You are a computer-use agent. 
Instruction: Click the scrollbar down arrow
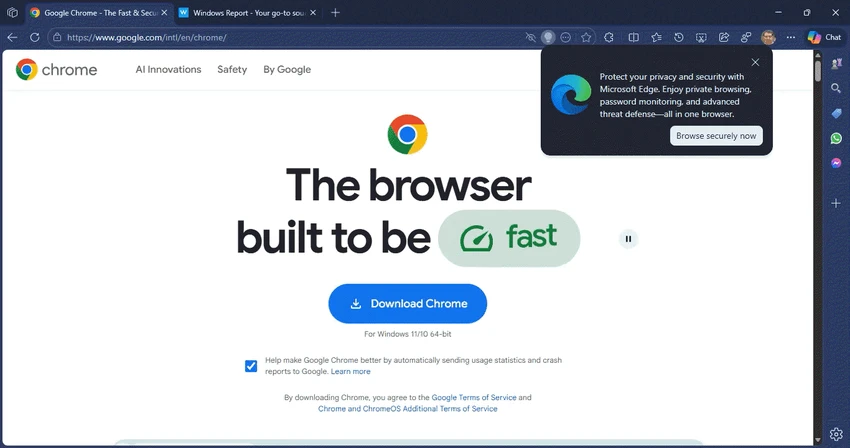[817, 440]
